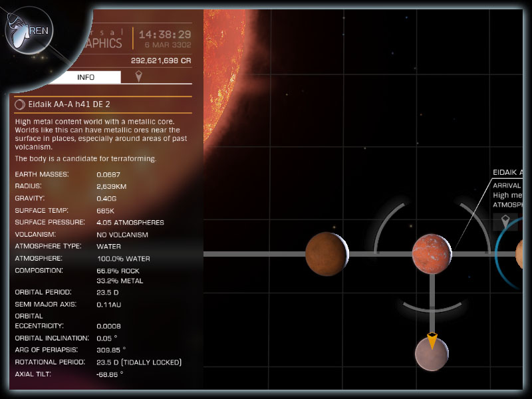This screenshot has width=532, height=399.
Task: Click the radius value 2,639KM
Action: 112,187
